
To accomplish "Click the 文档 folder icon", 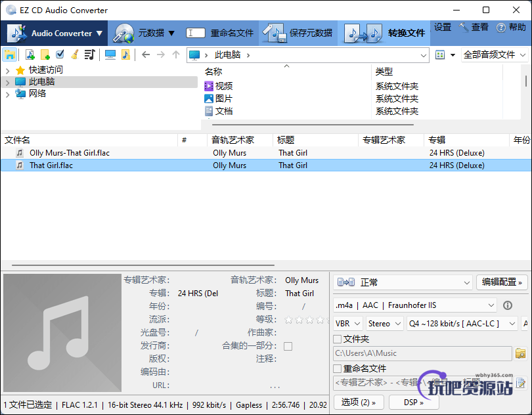I will click(x=209, y=111).
